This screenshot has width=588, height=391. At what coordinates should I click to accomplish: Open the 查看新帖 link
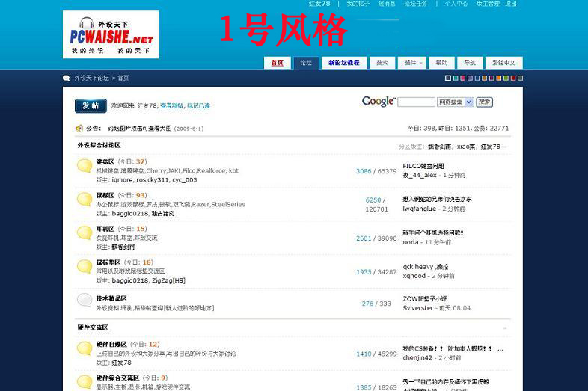point(171,106)
